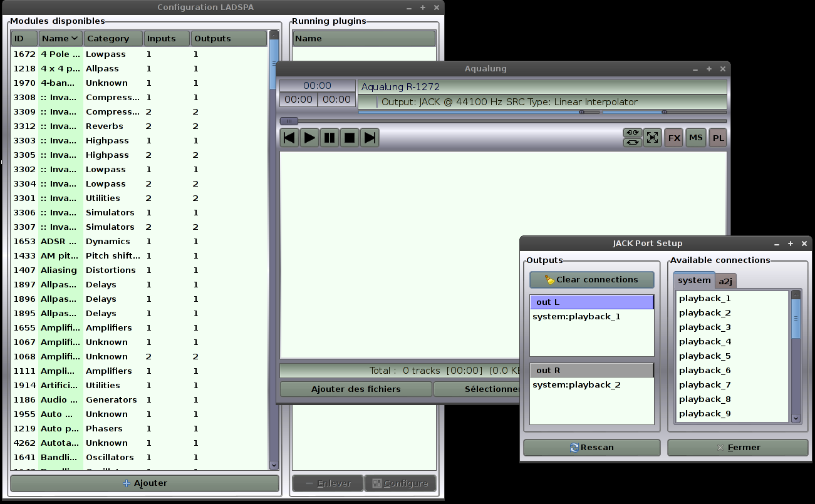Click Ajouter to add selected module
The height and width of the screenshot is (504, 815).
tap(145, 483)
